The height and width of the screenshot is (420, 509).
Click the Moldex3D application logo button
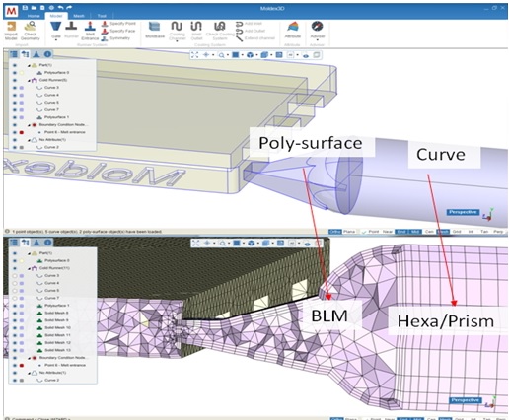coord(11,11)
